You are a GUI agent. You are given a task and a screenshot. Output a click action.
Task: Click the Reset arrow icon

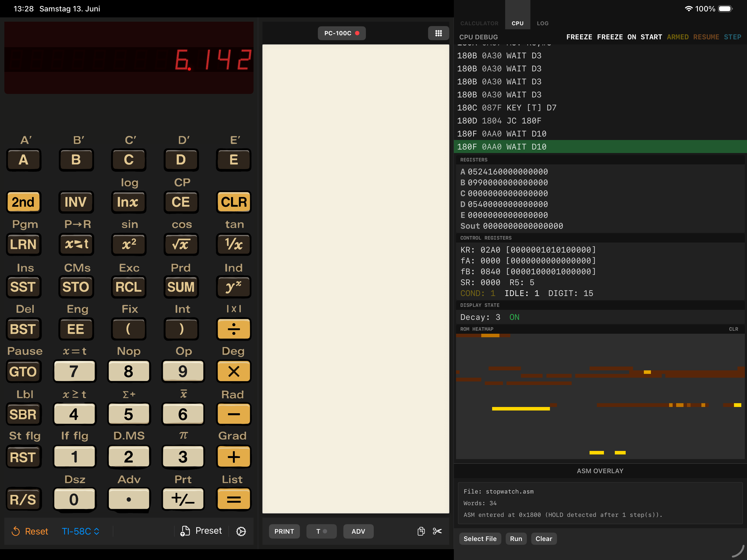15,531
